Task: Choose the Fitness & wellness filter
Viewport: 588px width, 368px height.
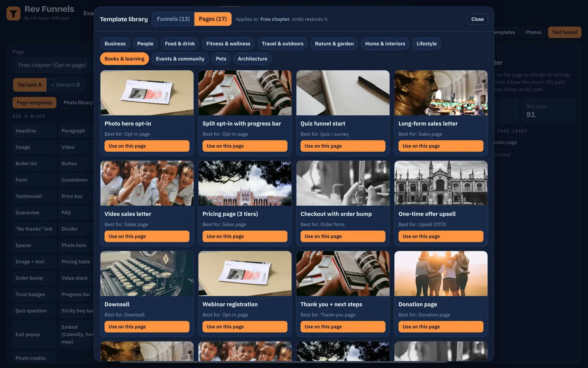Action: (x=228, y=43)
